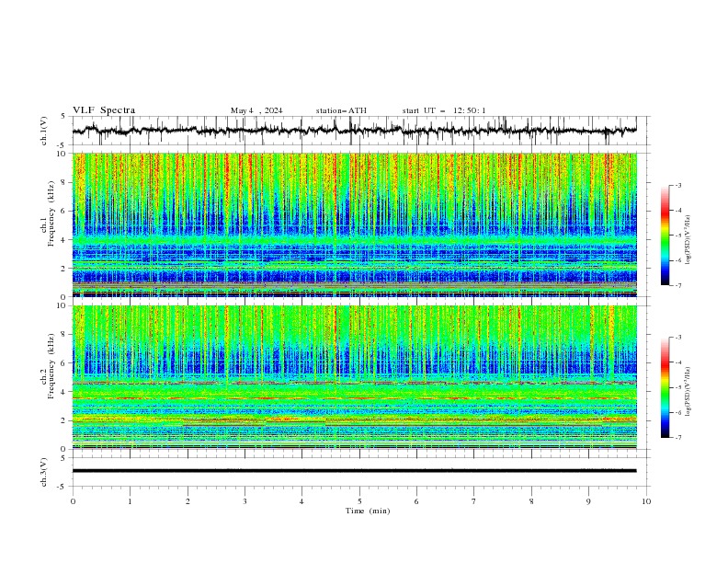This screenshot has height=563, width=728.
Task: Click the 'station=ATH' label
Action: coord(341,110)
